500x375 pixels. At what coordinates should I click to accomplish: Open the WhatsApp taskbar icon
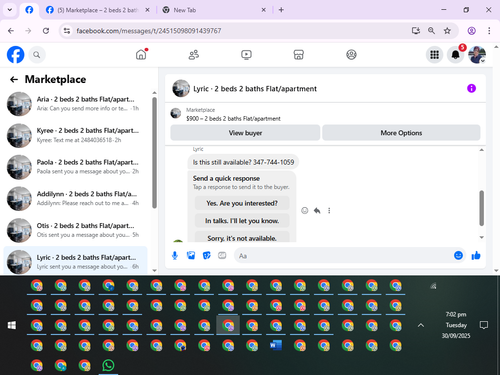[x=108, y=365]
